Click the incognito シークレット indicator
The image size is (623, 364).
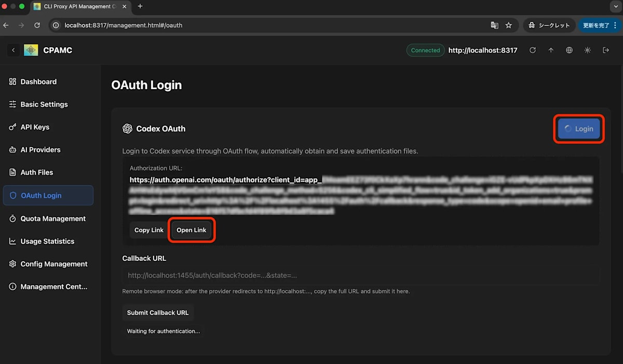tap(549, 25)
